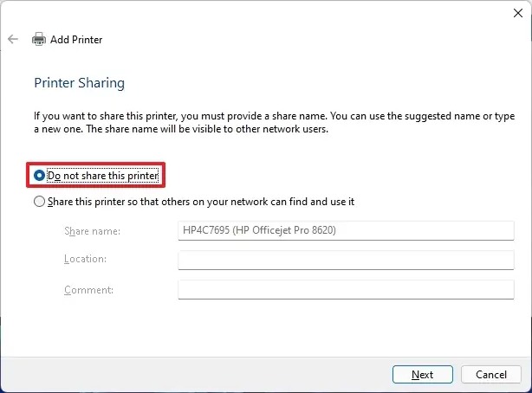This screenshot has height=393, width=532.
Task: Click the back arrow in the wizard header
Action: click(x=12, y=39)
